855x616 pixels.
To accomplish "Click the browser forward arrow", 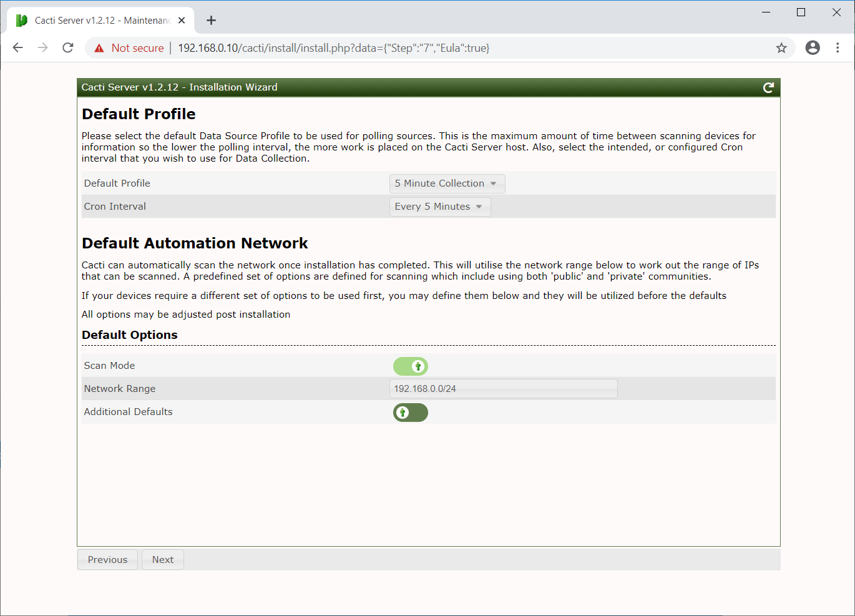I will tap(42, 47).
